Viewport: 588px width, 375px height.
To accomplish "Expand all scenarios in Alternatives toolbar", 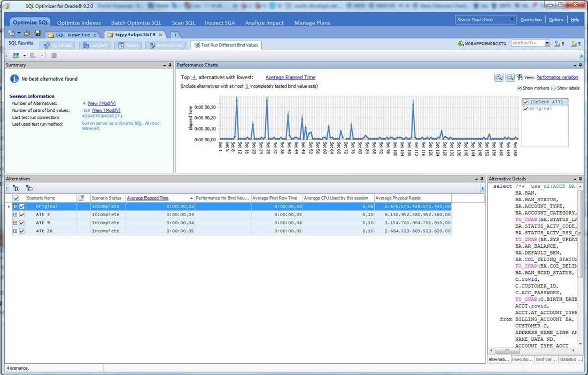I will click(16, 188).
